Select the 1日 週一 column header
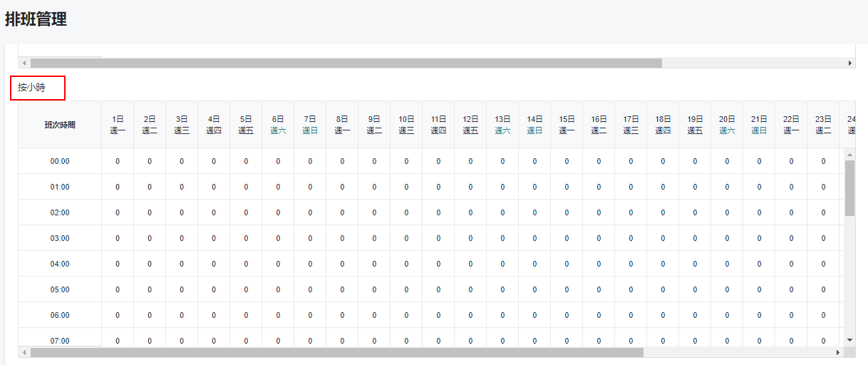This screenshot has width=868, height=365. [118, 125]
